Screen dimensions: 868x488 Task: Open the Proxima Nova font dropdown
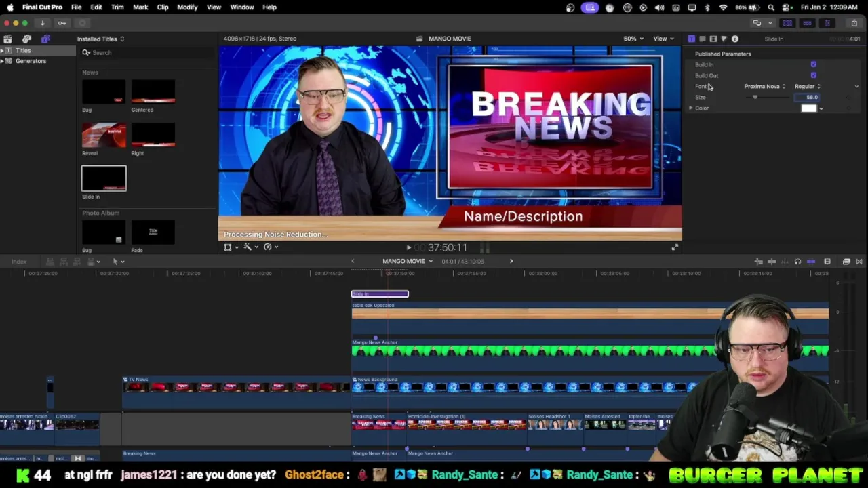tap(765, 87)
